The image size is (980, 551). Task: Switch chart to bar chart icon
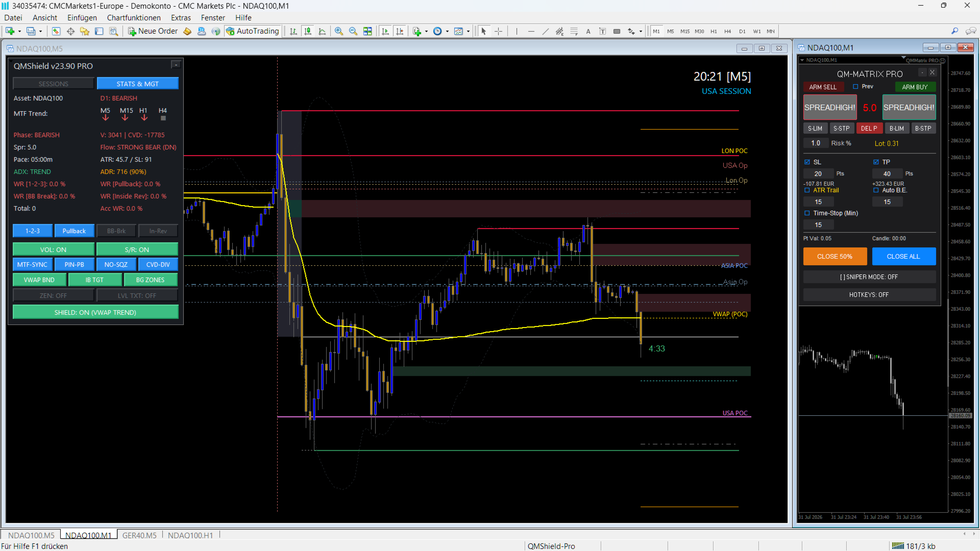pyautogui.click(x=293, y=32)
